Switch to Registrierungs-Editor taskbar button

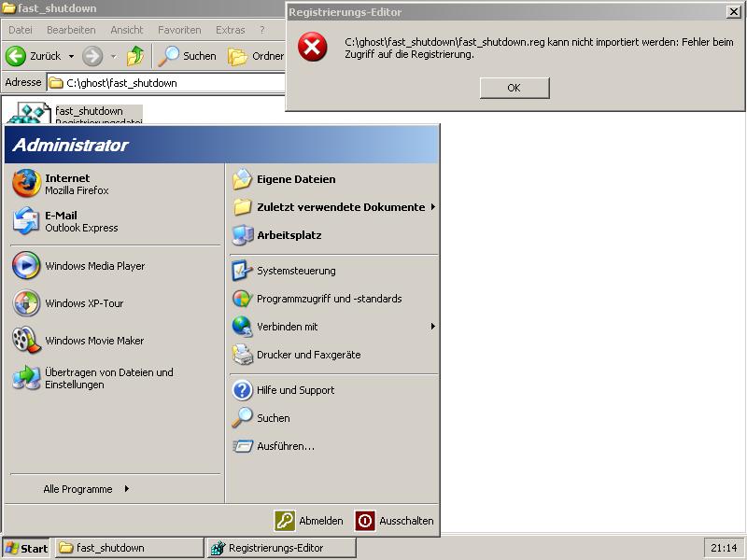coord(282,548)
